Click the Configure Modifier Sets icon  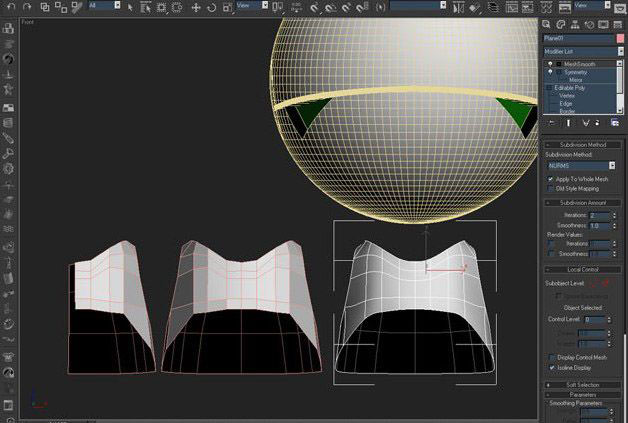pos(614,123)
